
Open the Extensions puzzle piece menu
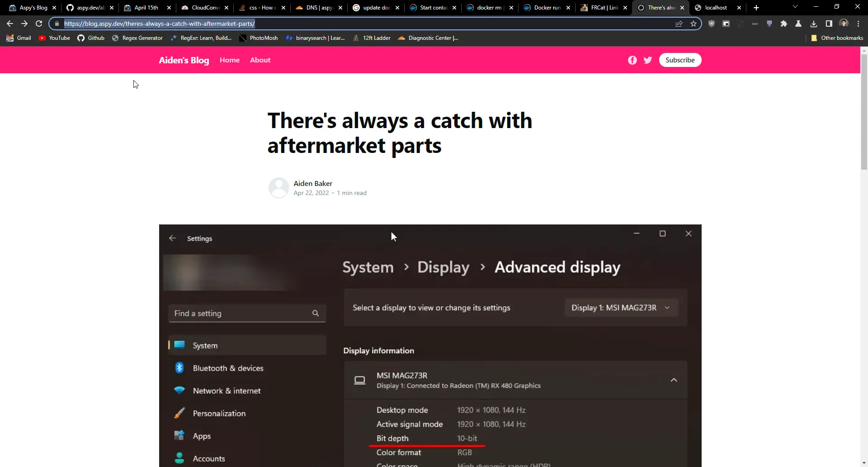[783, 24]
